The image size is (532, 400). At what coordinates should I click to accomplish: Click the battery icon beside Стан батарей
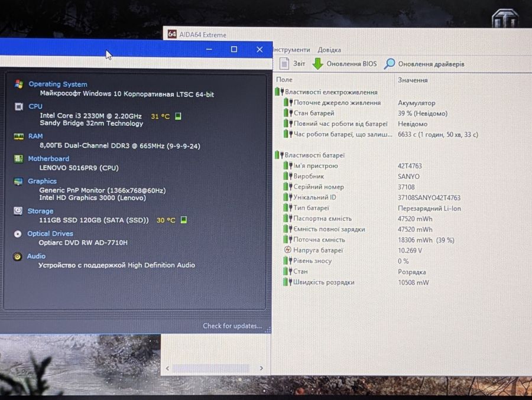pyautogui.click(x=288, y=113)
